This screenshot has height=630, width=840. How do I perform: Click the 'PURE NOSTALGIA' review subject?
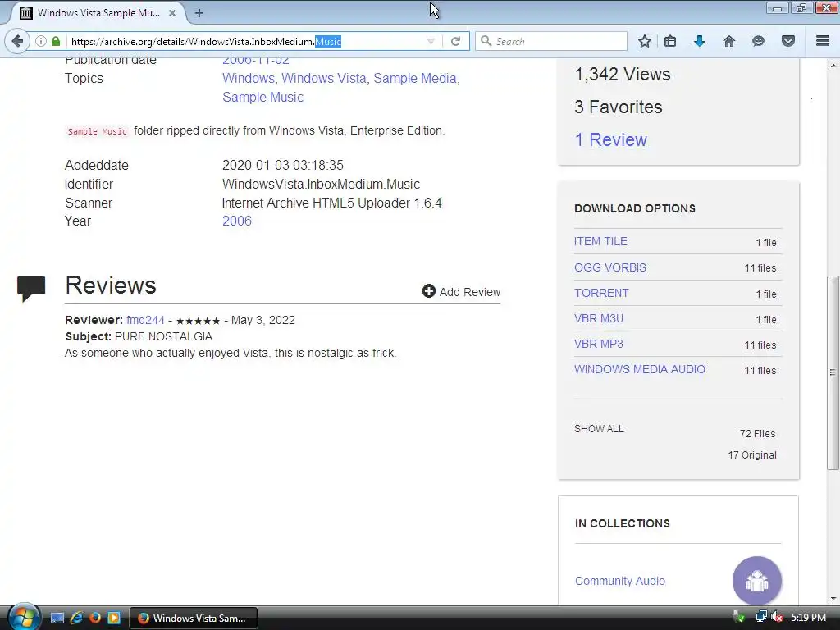coord(163,336)
